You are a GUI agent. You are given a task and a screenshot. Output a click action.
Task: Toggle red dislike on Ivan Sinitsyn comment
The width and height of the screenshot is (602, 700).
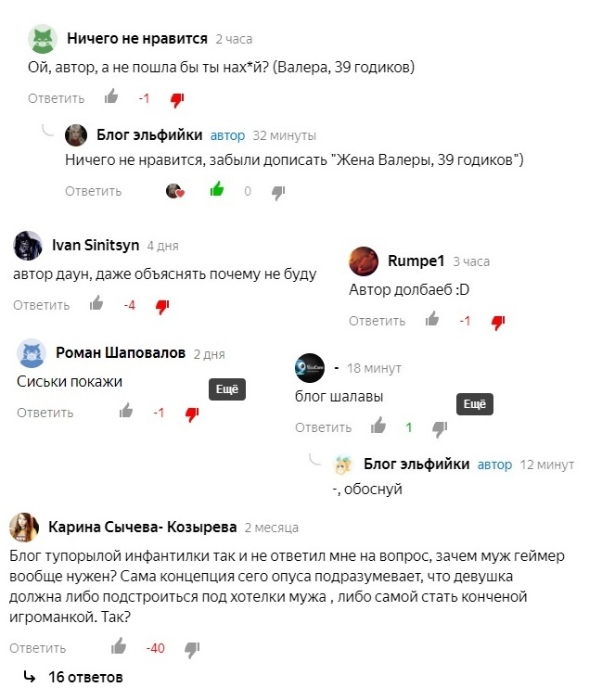coord(162,307)
